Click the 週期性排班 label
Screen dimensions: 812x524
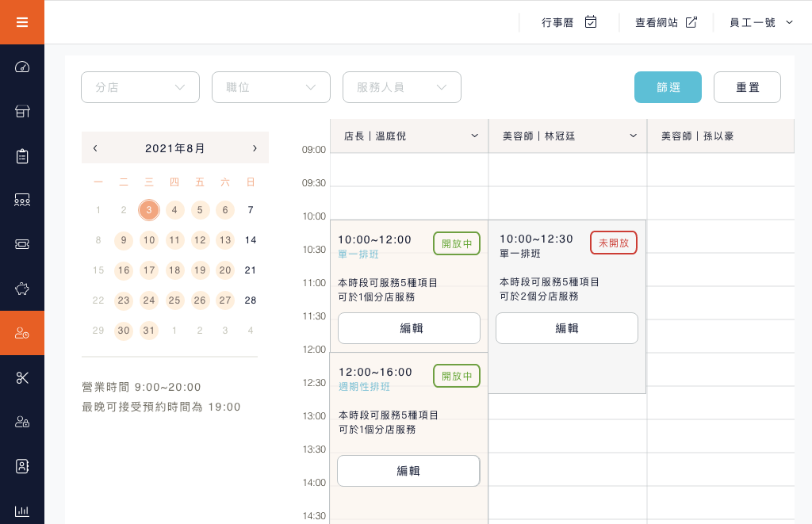[x=364, y=386]
